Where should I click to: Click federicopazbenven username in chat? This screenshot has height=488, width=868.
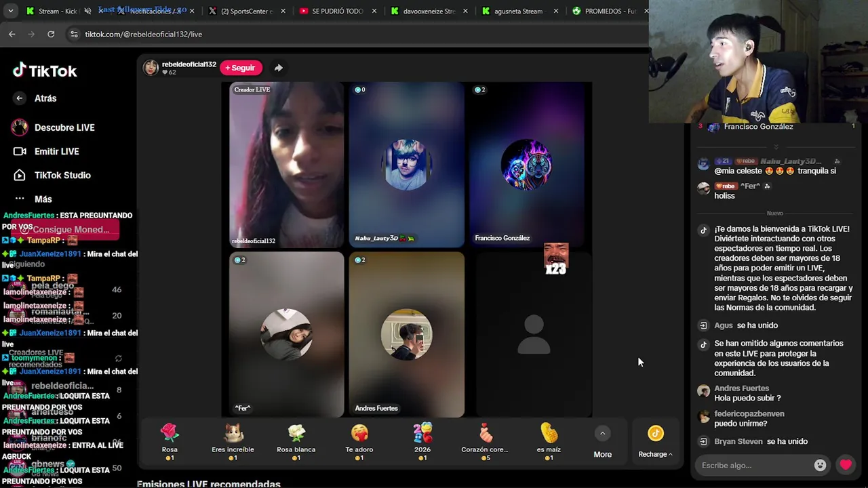[x=749, y=414]
